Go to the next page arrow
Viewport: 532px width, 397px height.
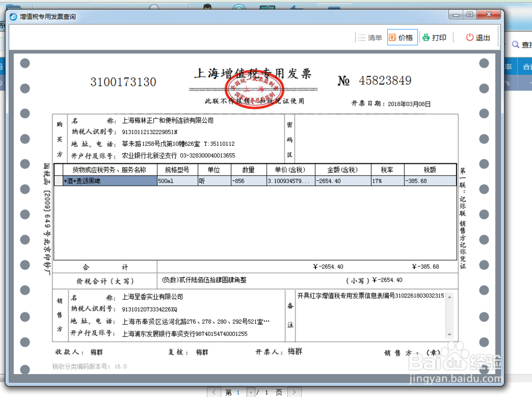tap(294, 392)
